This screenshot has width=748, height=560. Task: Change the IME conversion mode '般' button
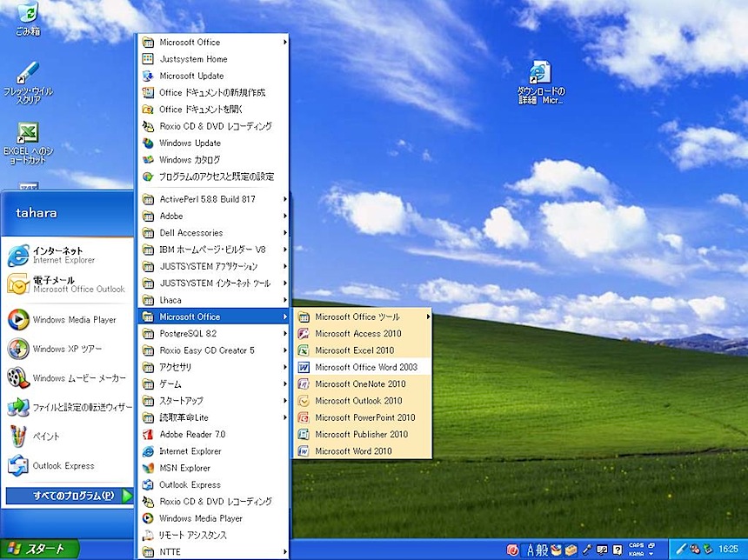pos(542,550)
